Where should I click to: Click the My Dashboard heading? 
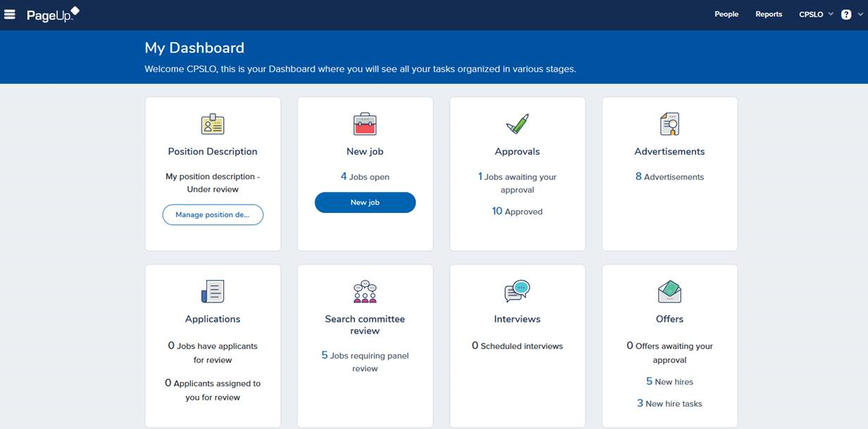click(194, 48)
